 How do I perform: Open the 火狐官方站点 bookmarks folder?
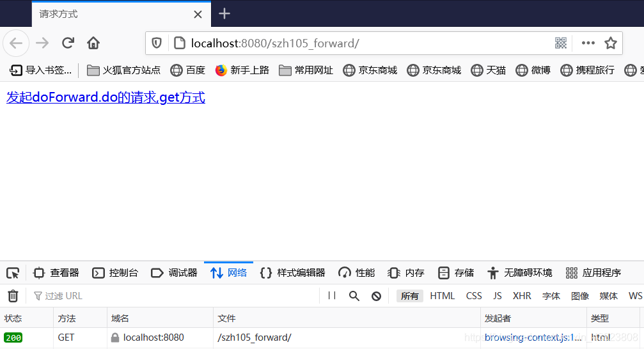pyautogui.click(x=123, y=70)
